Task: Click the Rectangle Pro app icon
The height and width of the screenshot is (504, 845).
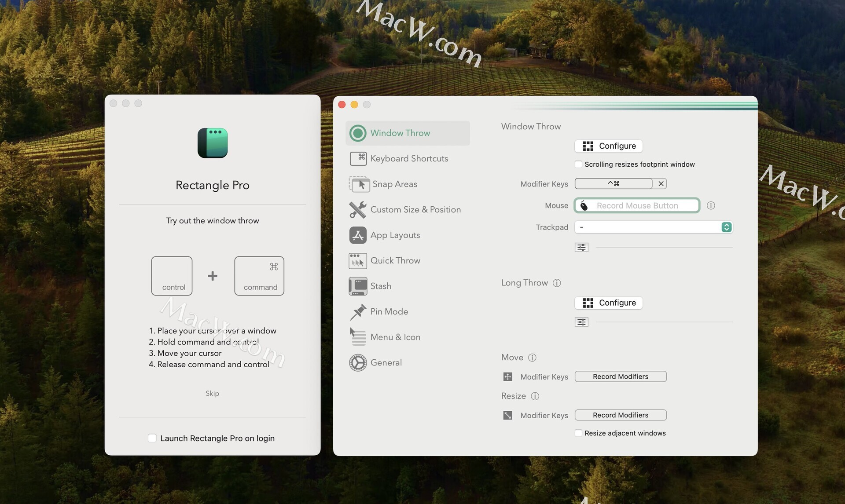Action: pos(213,143)
